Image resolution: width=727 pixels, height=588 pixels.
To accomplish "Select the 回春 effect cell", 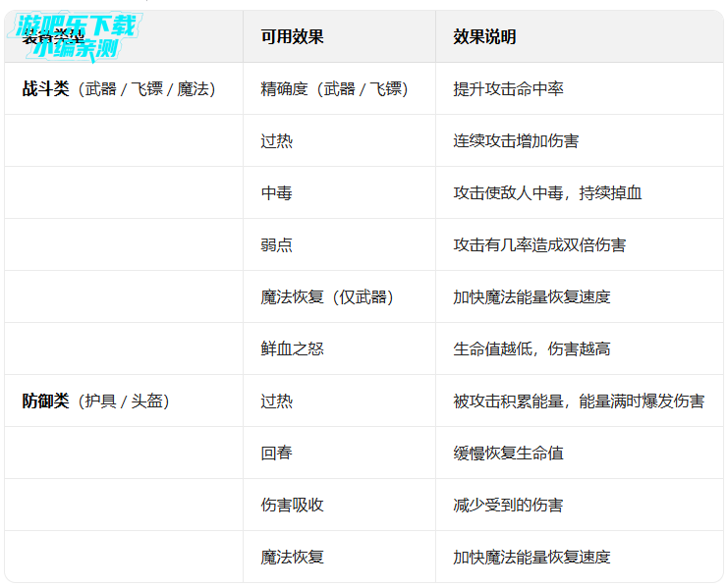I will pos(276,454).
